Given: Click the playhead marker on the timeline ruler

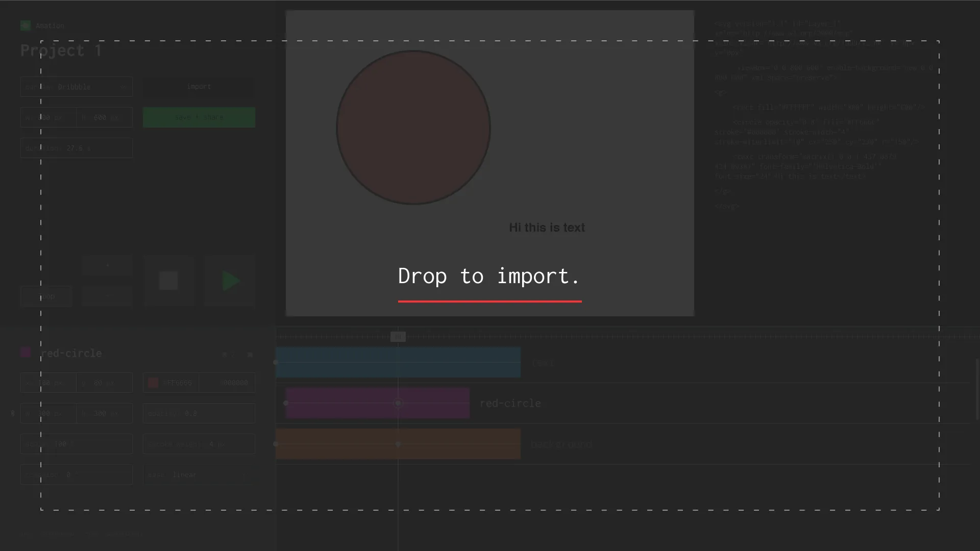Looking at the screenshot, I should (398, 336).
